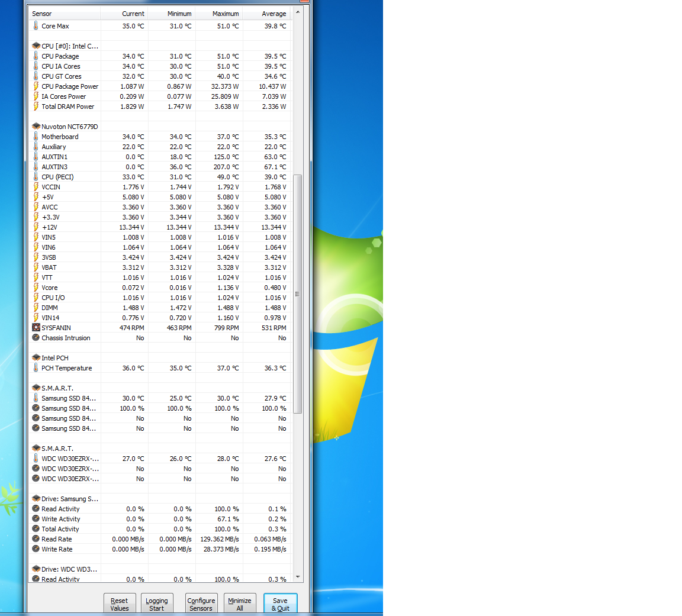Image resolution: width=682 pixels, height=616 pixels.
Task: Select the Read Rate row label
Action: 57,538
